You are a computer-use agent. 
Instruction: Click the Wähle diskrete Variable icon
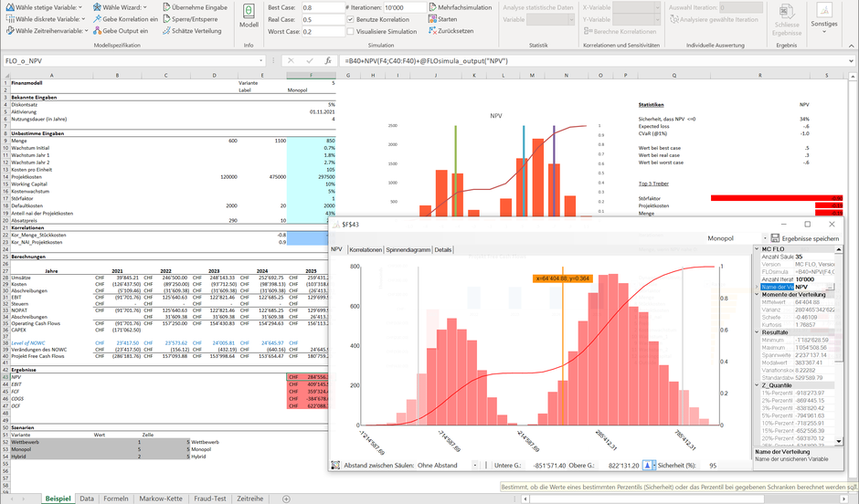[10, 19]
